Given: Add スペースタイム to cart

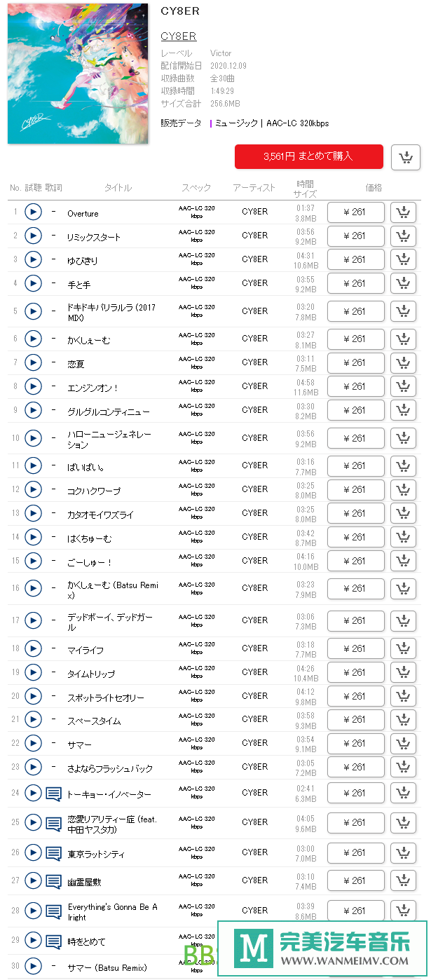Looking at the screenshot, I should [x=403, y=720].
